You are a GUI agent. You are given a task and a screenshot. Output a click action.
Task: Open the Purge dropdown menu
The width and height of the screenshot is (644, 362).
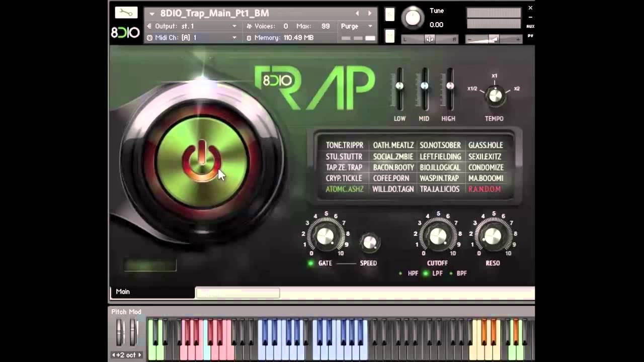370,26
